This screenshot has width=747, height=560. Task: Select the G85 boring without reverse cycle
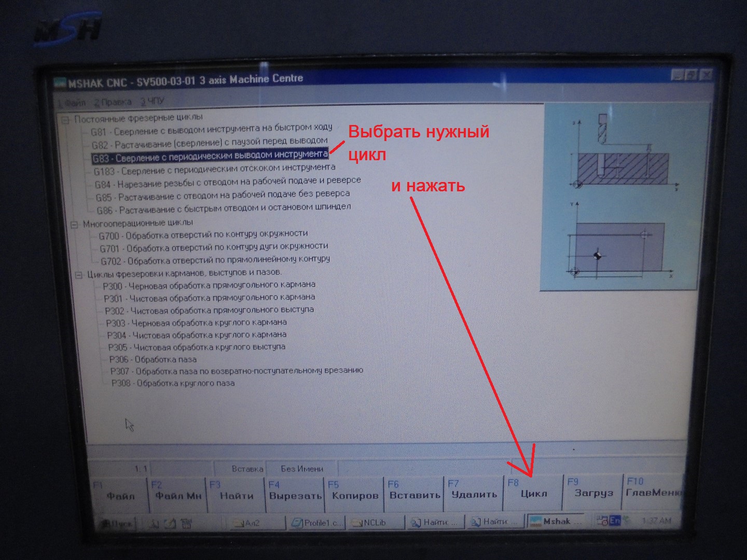pyautogui.click(x=223, y=195)
